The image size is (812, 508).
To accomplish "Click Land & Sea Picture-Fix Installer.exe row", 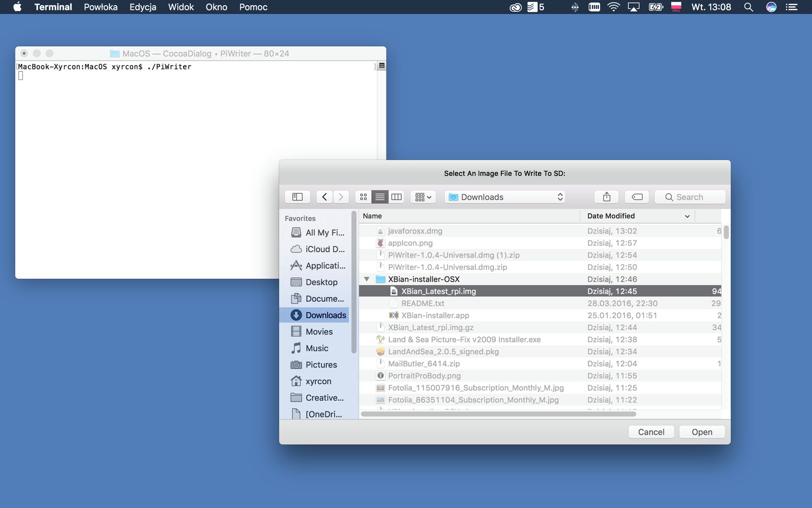I will coord(540,339).
